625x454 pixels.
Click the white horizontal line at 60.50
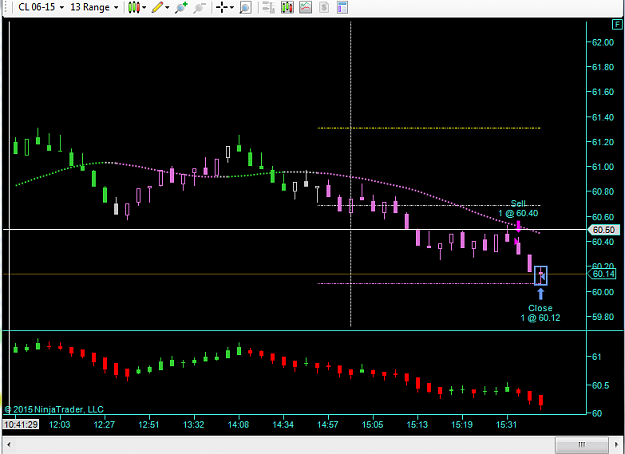295,229
